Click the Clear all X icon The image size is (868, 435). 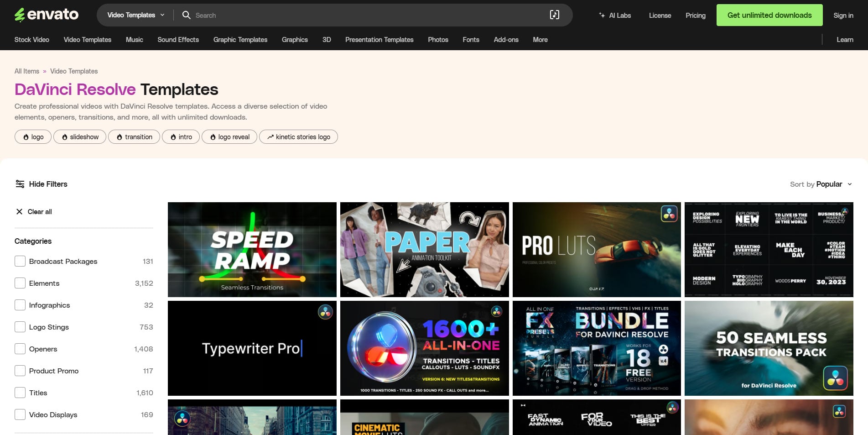[x=19, y=211]
